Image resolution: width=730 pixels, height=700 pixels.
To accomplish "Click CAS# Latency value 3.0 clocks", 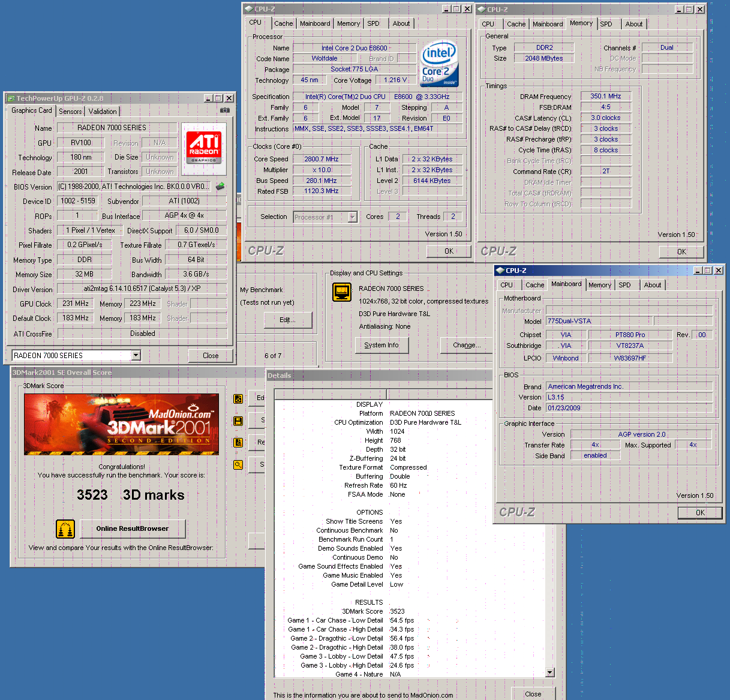I will click(x=606, y=118).
